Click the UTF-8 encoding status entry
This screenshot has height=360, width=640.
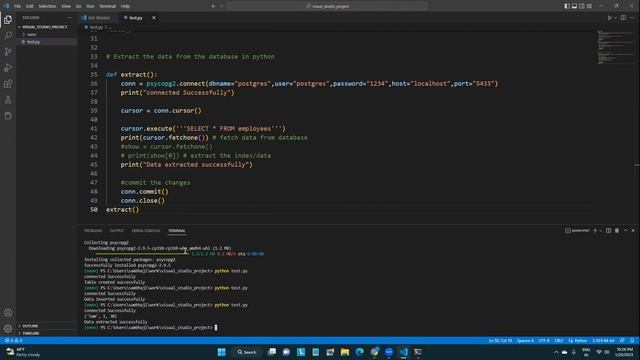[544, 340]
